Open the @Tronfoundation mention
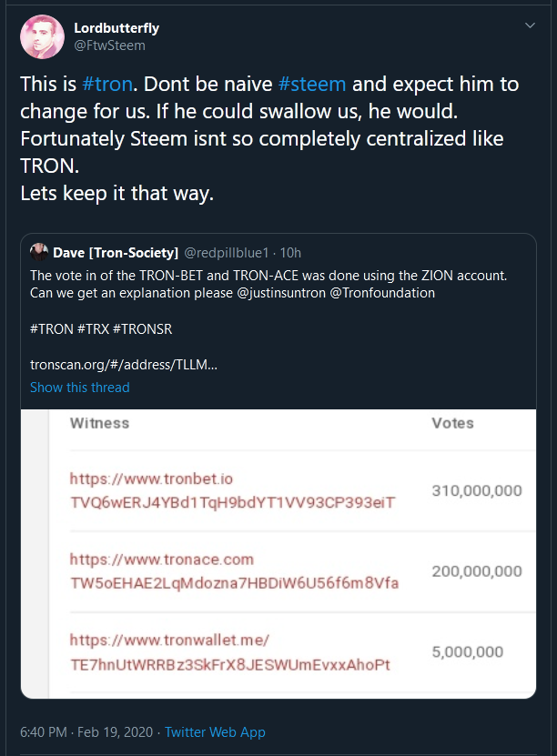The height and width of the screenshot is (756, 557). pyautogui.click(x=386, y=293)
